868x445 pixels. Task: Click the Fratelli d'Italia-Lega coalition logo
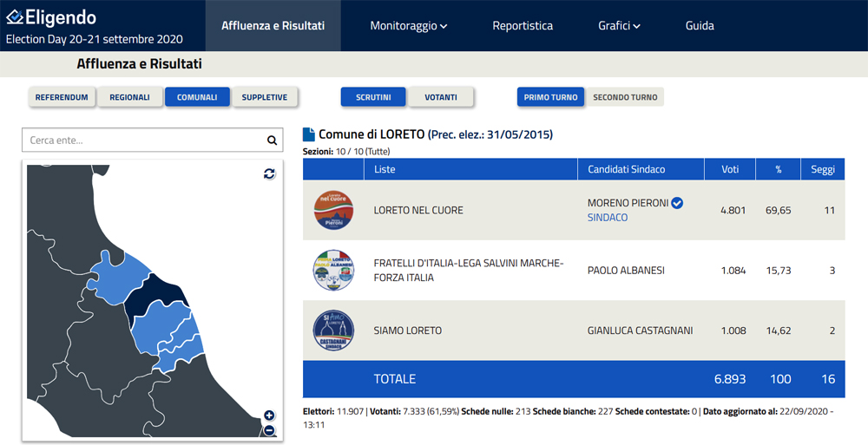333,271
